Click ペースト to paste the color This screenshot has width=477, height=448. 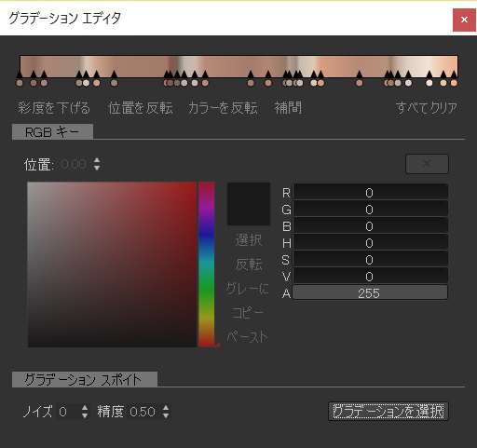point(248,337)
